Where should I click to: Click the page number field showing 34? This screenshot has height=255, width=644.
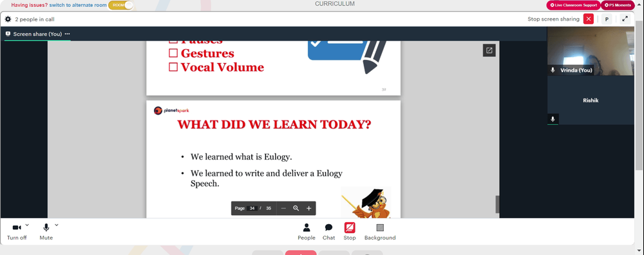pos(252,208)
